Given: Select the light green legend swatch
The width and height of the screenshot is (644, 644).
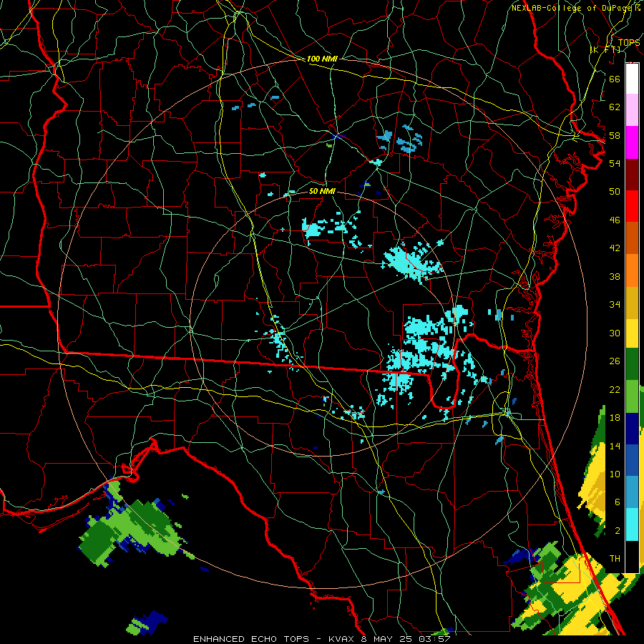Looking at the screenshot, I should point(632,396).
